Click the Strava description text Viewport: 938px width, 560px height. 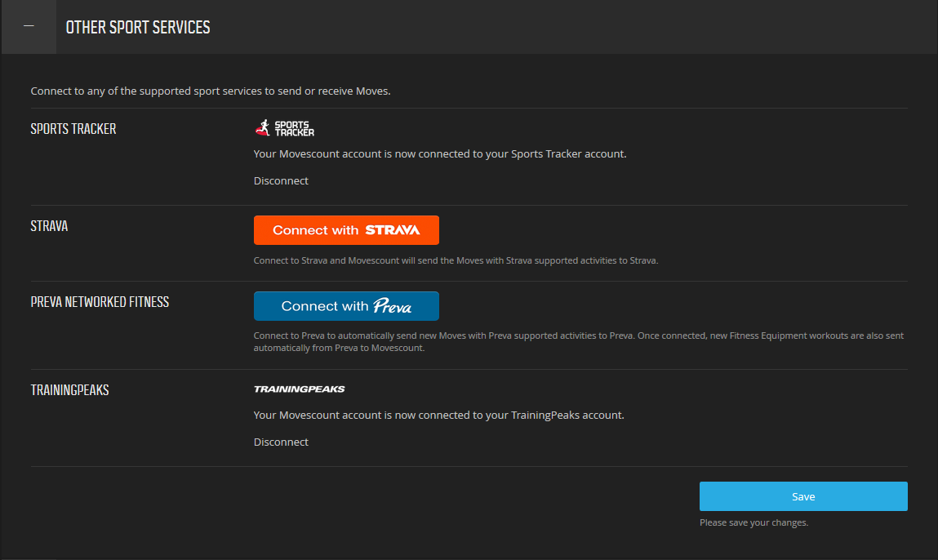point(456,261)
